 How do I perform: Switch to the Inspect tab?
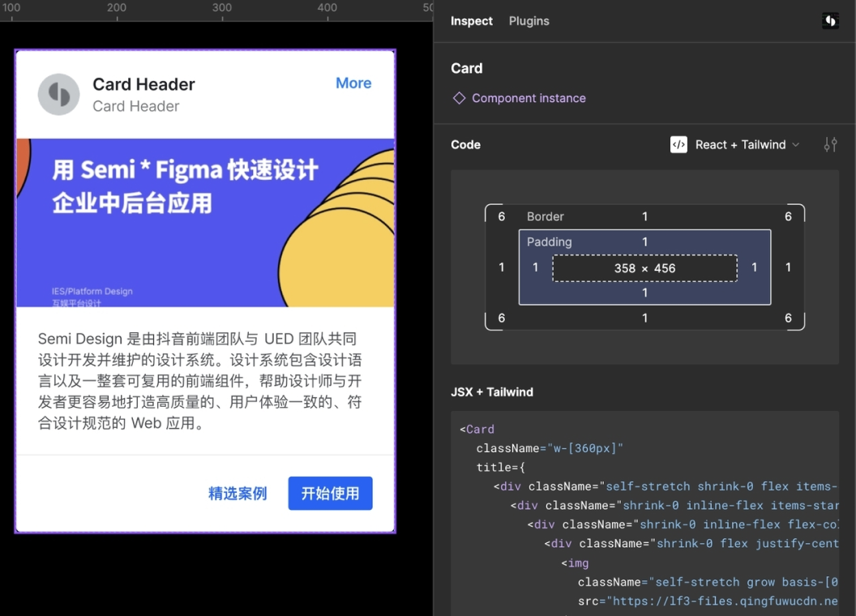(x=472, y=21)
